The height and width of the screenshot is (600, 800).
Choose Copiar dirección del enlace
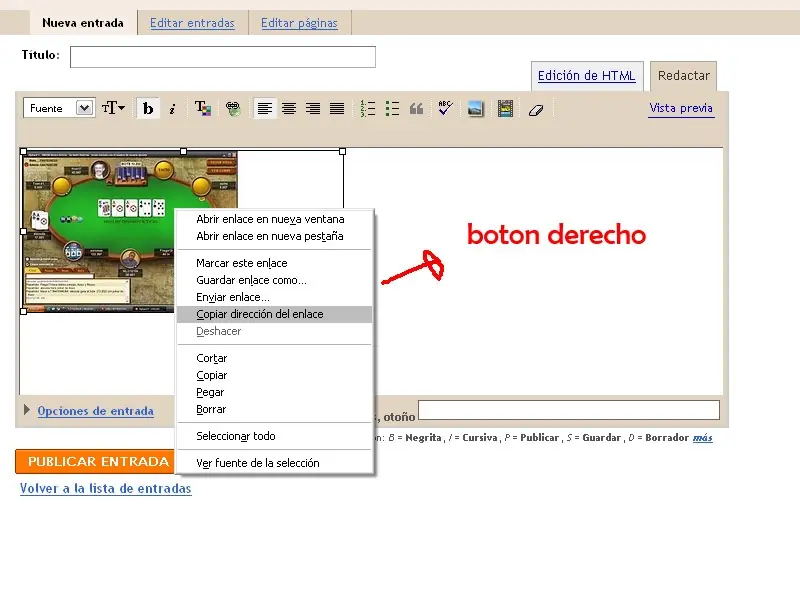pyautogui.click(x=260, y=314)
